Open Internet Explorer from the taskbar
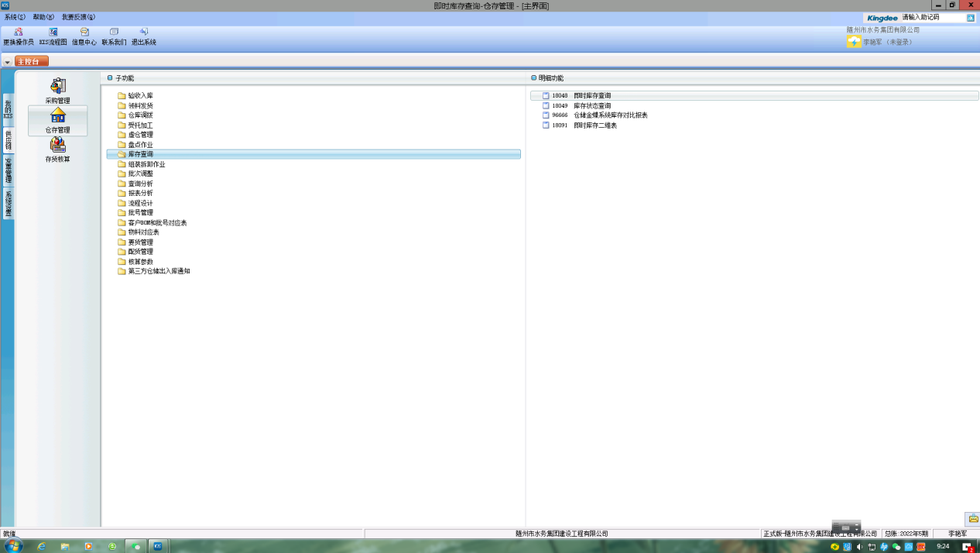 click(41, 546)
